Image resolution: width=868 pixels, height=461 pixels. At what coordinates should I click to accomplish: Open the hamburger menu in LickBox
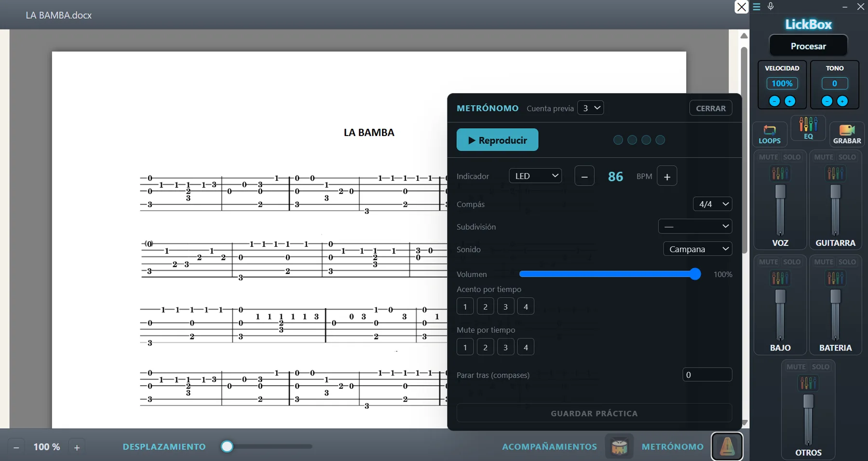(x=757, y=7)
